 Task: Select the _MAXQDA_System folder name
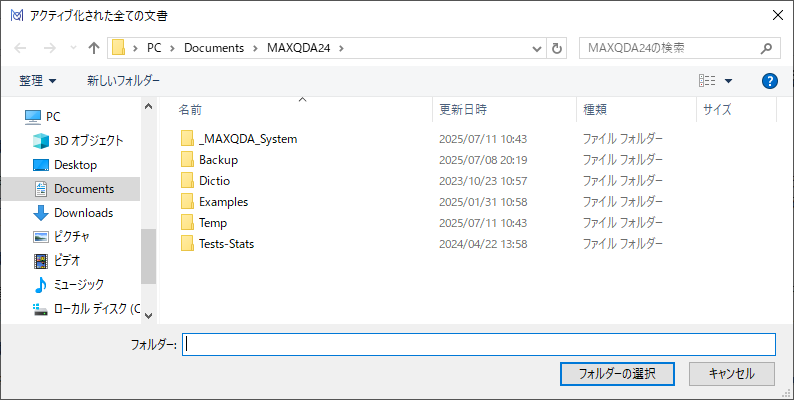click(248, 139)
